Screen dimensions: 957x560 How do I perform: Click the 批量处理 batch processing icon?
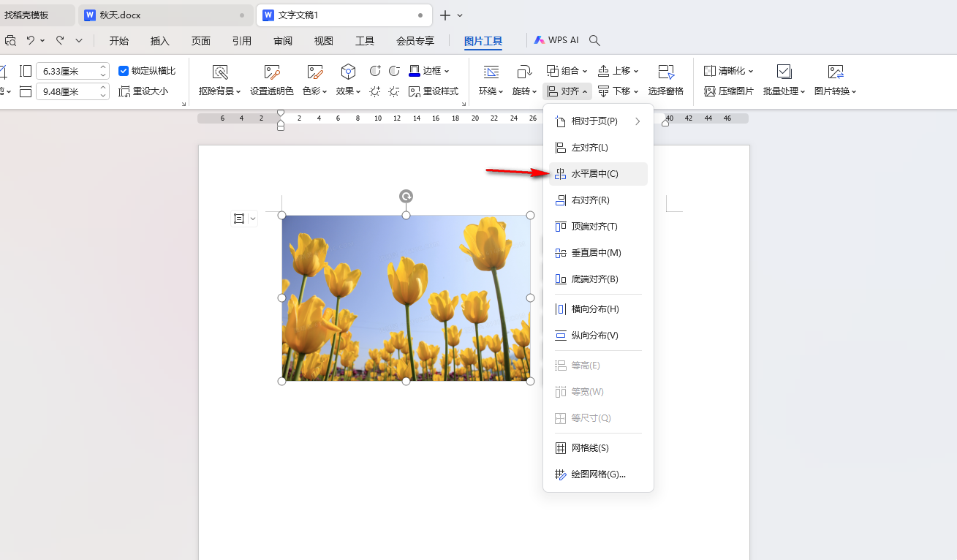pyautogui.click(x=784, y=72)
